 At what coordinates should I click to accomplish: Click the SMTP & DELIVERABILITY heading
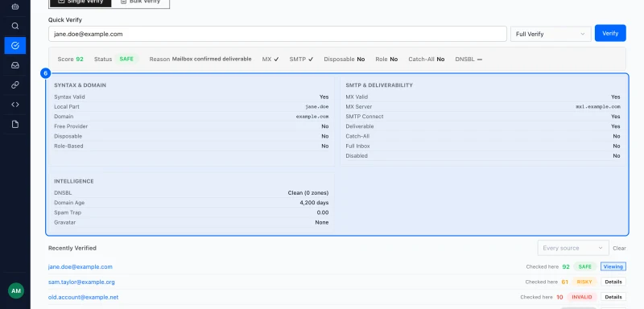pyautogui.click(x=379, y=85)
